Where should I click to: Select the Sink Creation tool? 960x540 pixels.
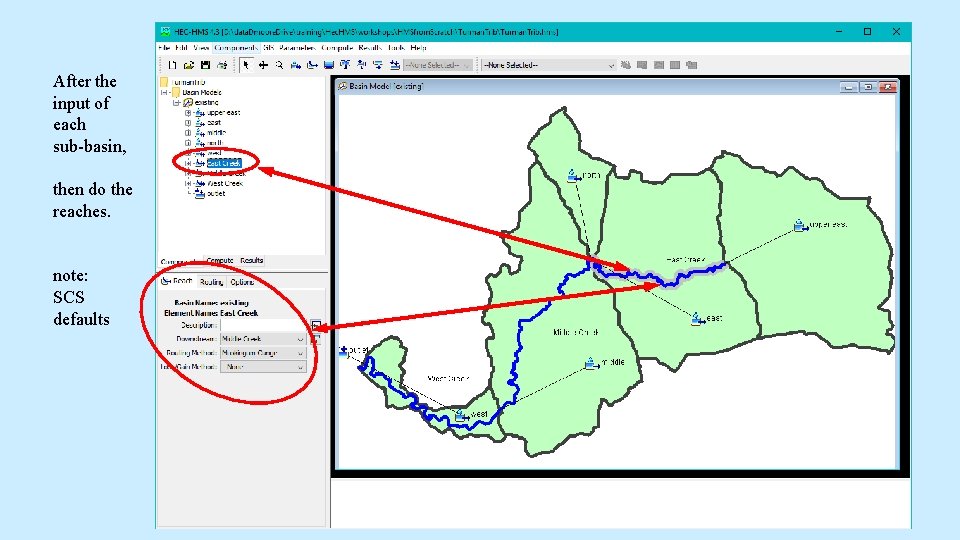(395, 65)
